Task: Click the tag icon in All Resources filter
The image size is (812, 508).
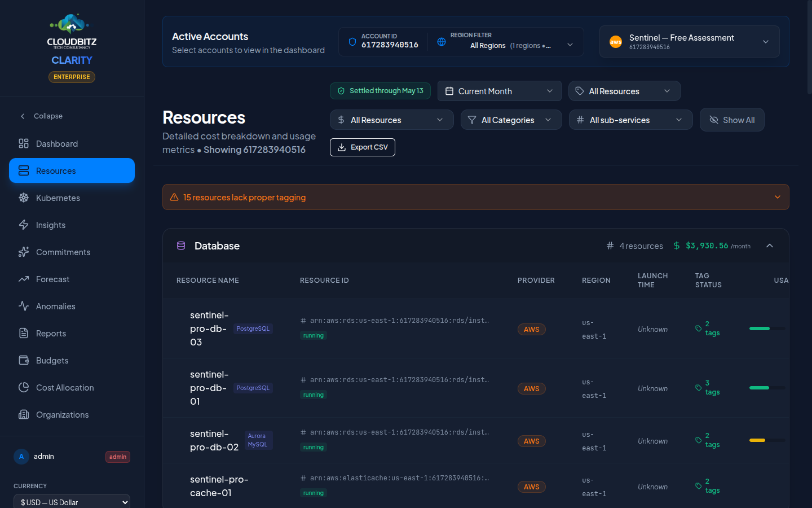Action: tap(580, 91)
